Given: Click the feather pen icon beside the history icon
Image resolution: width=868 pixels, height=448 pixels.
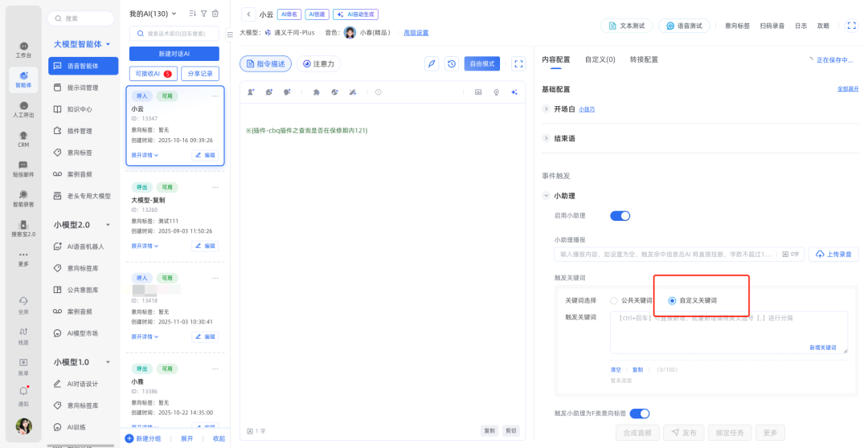Looking at the screenshot, I should coord(432,63).
